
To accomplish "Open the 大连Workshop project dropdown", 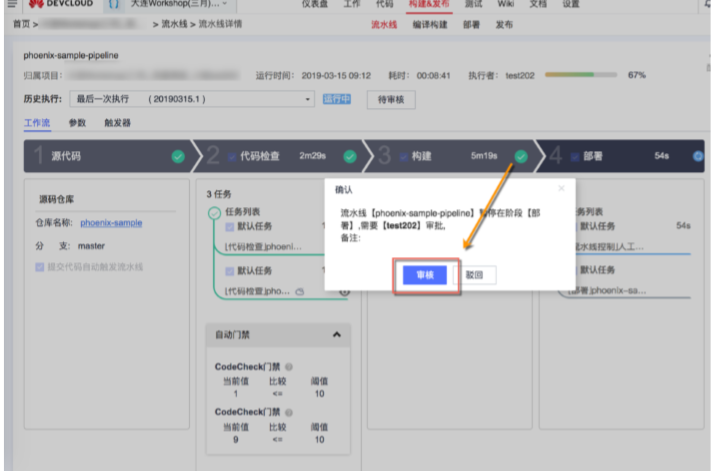I will click(x=179, y=4).
